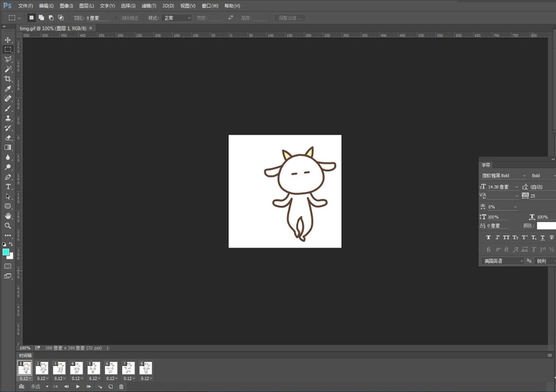
Task: Select the Horizontal Type tool
Action: pyautogui.click(x=8, y=186)
